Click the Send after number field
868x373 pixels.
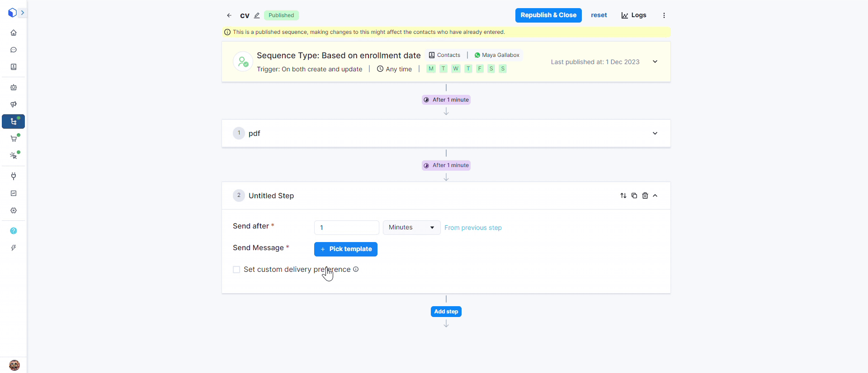(346, 228)
